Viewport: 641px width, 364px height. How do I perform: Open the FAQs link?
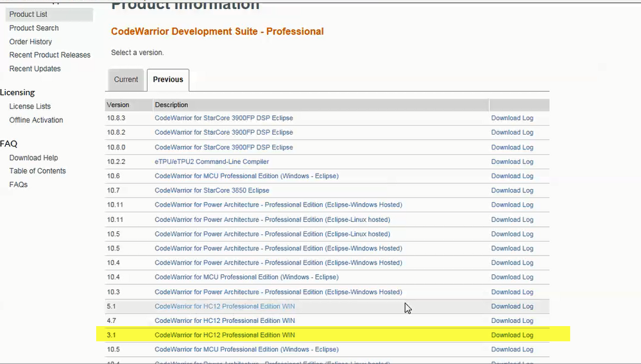[x=19, y=185]
